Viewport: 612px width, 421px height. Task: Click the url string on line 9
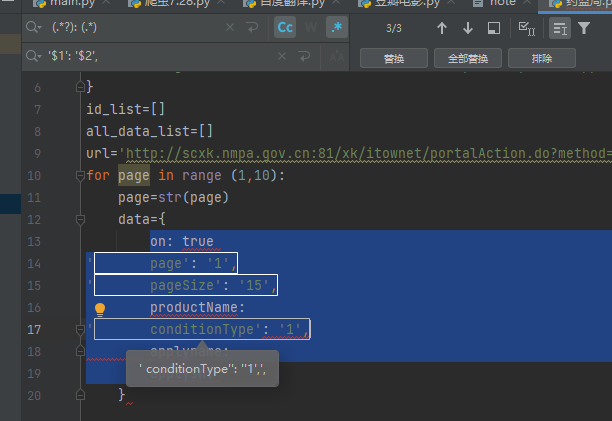tap(365, 154)
